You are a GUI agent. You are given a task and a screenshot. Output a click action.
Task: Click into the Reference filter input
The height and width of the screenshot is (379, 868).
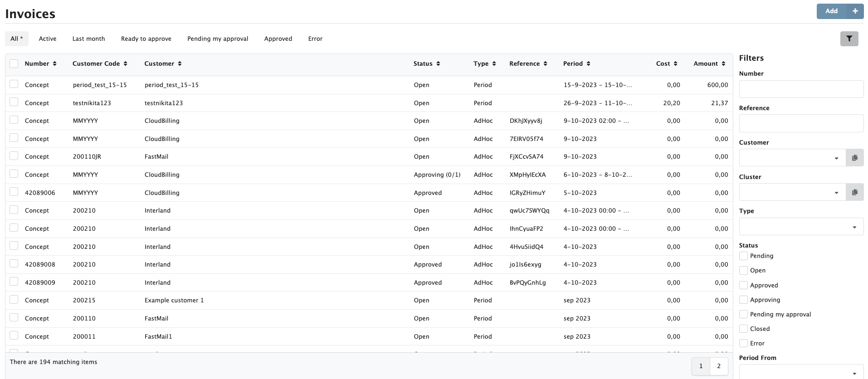pos(801,123)
